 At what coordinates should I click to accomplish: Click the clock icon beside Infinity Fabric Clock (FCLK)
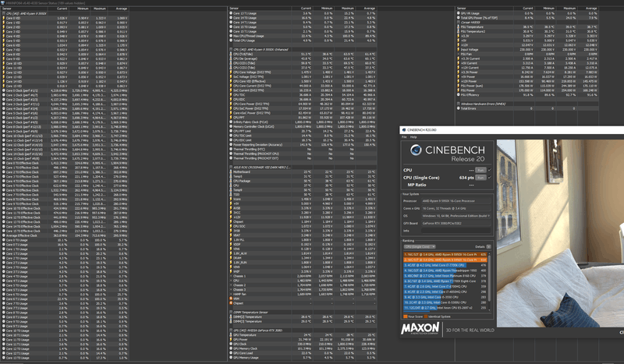[231, 122]
